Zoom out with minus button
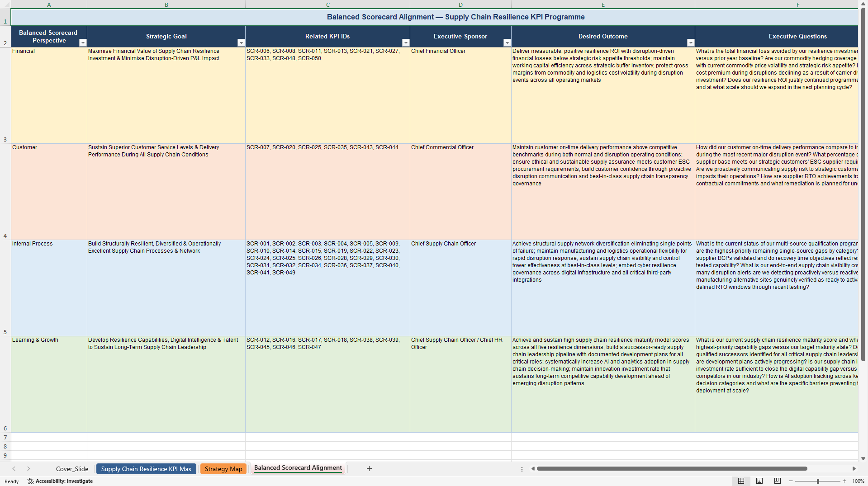The width and height of the screenshot is (868, 486). [791, 481]
